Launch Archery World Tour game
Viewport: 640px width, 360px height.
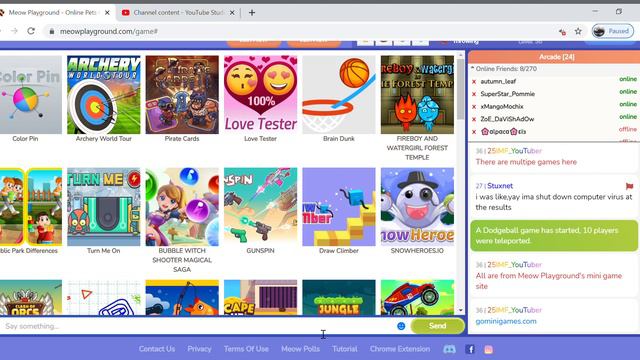[104, 95]
